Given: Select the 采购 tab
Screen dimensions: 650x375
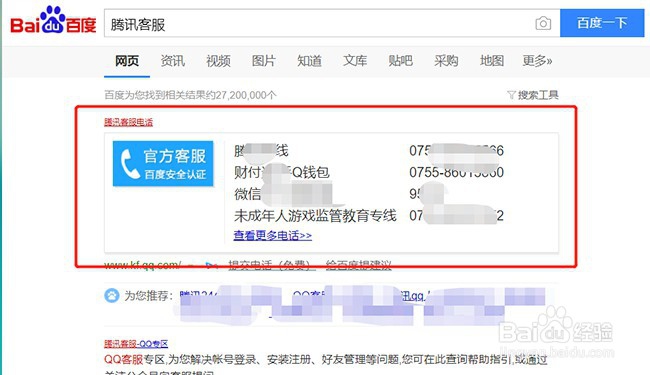Looking at the screenshot, I should click(446, 61).
